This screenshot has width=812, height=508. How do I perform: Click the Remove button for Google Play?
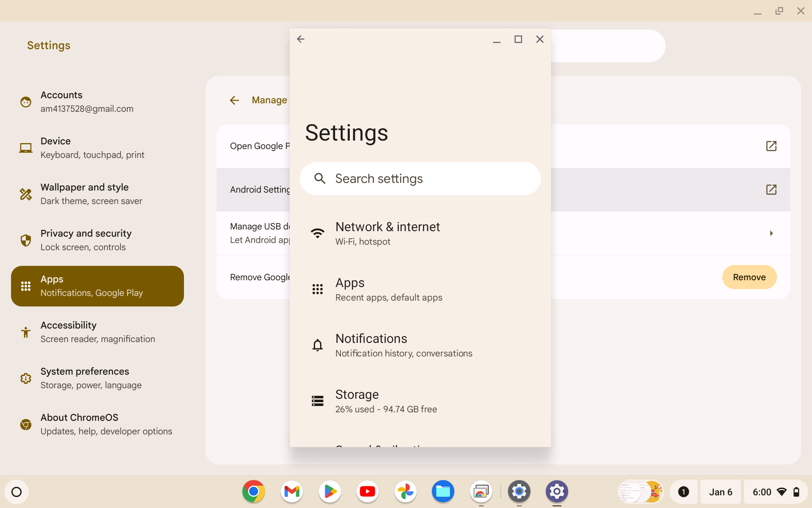(x=749, y=277)
